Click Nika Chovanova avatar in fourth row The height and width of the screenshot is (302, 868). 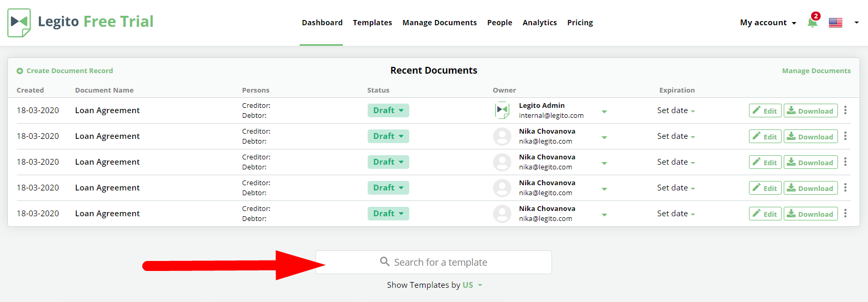(x=502, y=188)
